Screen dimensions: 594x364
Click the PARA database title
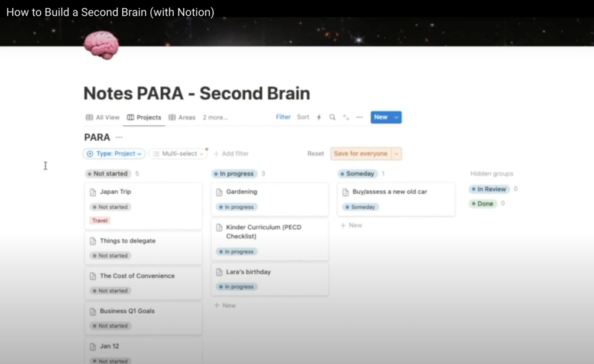click(x=97, y=137)
